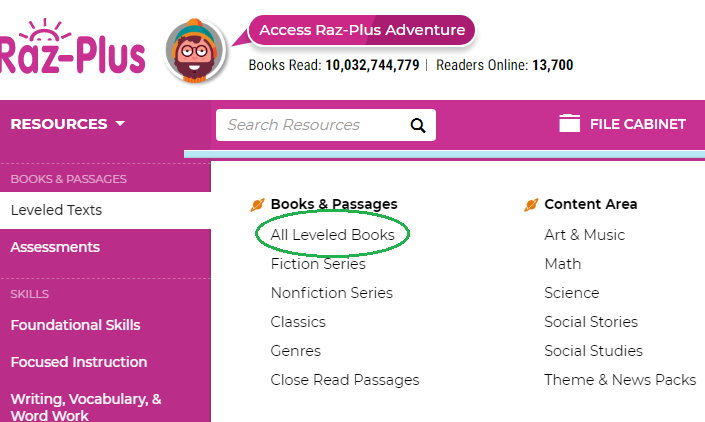Open Theme & News Packs

click(619, 380)
